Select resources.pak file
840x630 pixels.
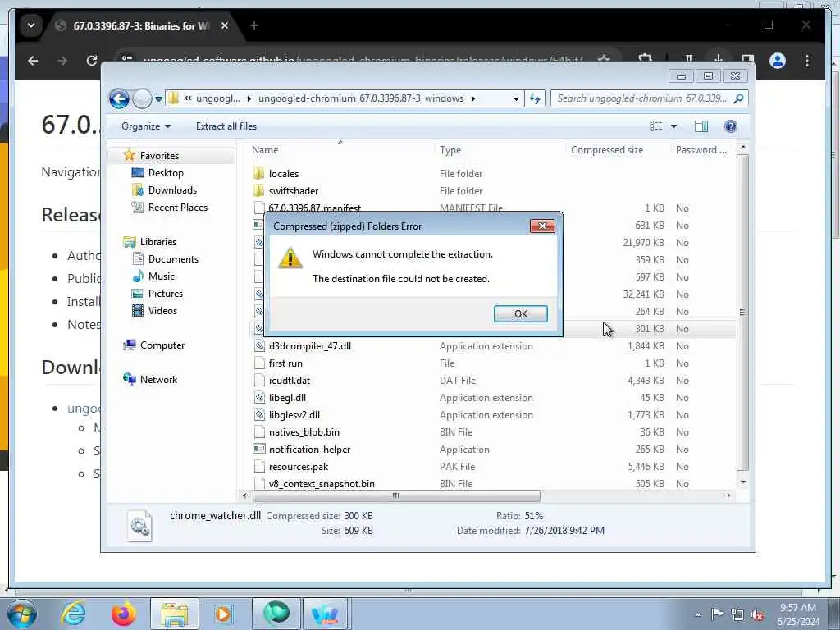click(x=299, y=467)
